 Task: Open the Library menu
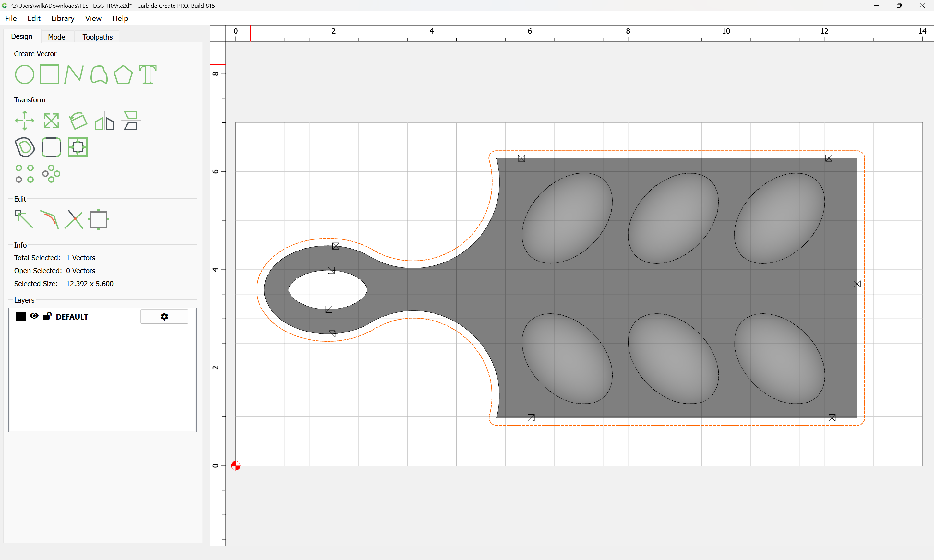pyautogui.click(x=63, y=18)
